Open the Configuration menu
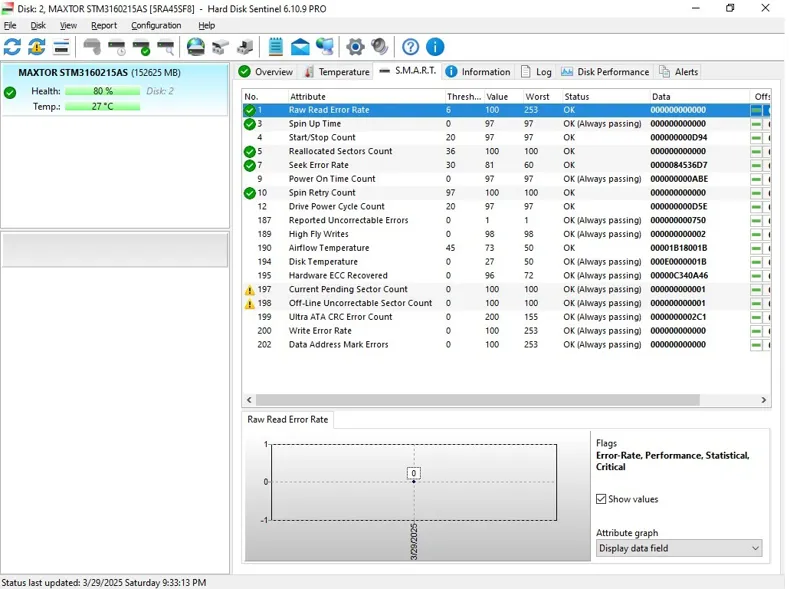 tap(156, 25)
